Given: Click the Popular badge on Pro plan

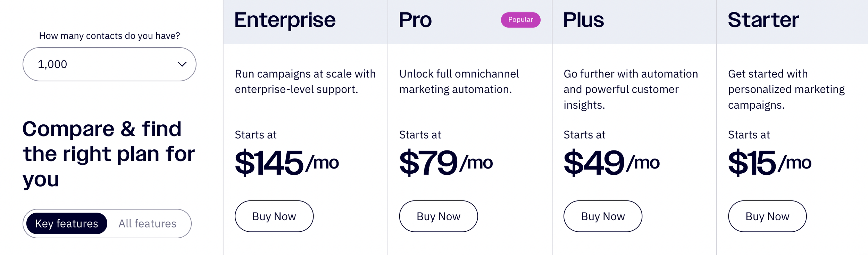Looking at the screenshot, I should [x=520, y=20].
